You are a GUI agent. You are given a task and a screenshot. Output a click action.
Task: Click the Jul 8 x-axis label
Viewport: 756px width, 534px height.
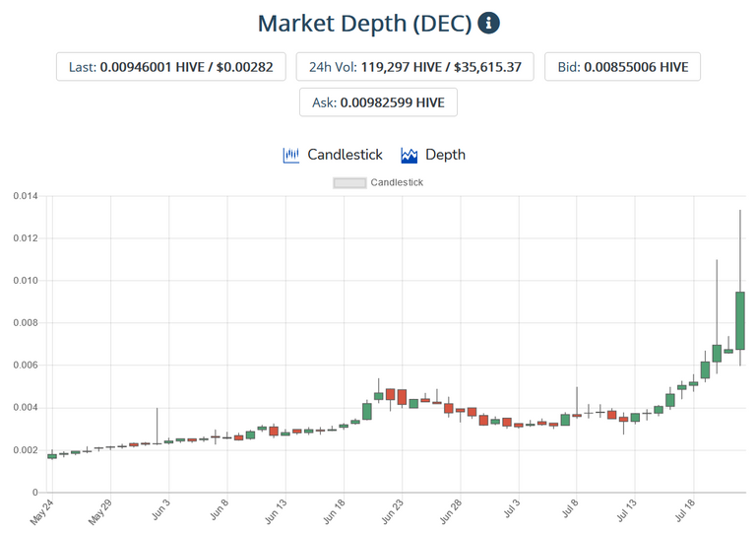tap(570, 509)
